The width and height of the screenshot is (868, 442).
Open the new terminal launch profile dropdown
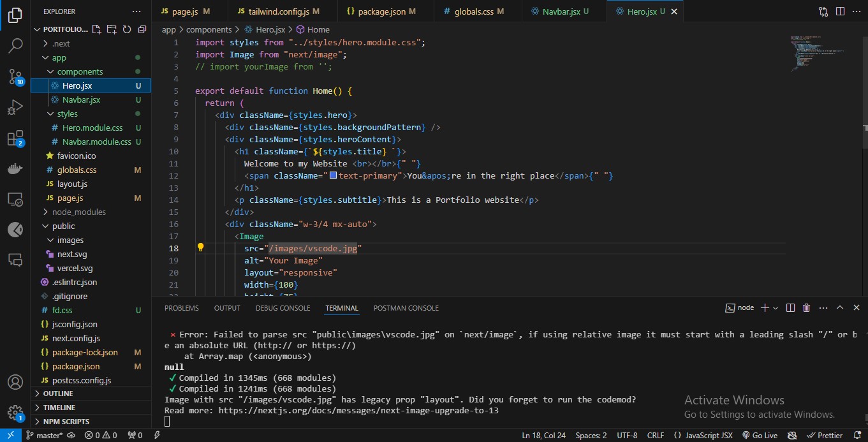tap(776, 307)
